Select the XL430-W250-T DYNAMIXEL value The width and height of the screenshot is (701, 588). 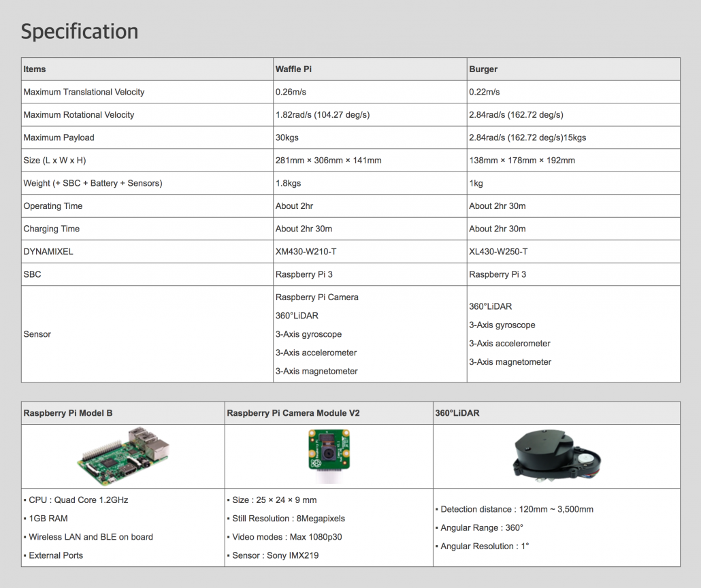pyautogui.click(x=498, y=252)
